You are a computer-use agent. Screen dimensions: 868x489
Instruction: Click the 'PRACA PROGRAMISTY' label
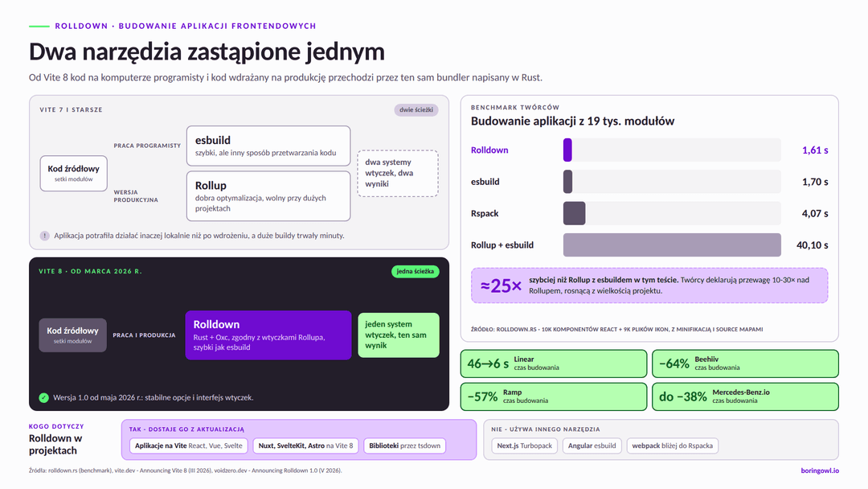pos(147,146)
